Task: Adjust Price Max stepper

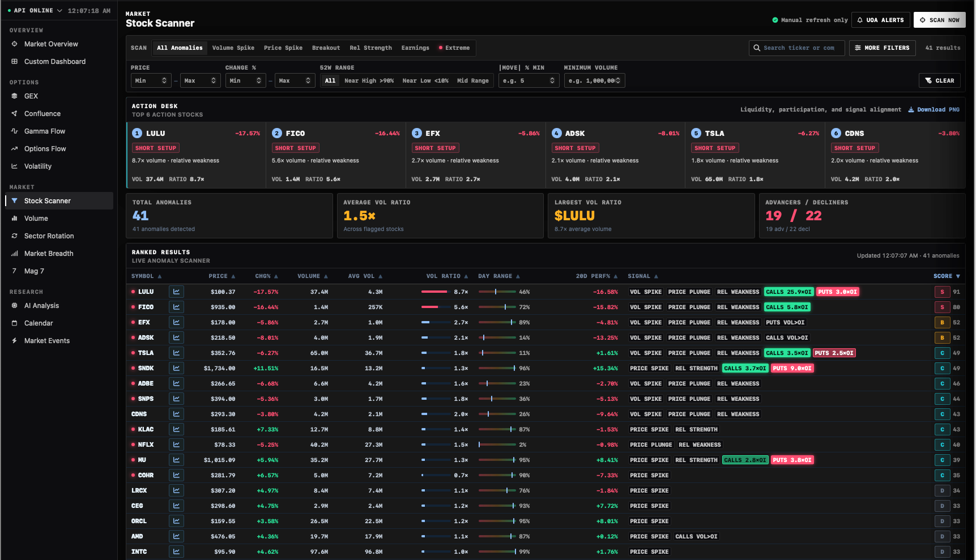Action: (x=214, y=81)
